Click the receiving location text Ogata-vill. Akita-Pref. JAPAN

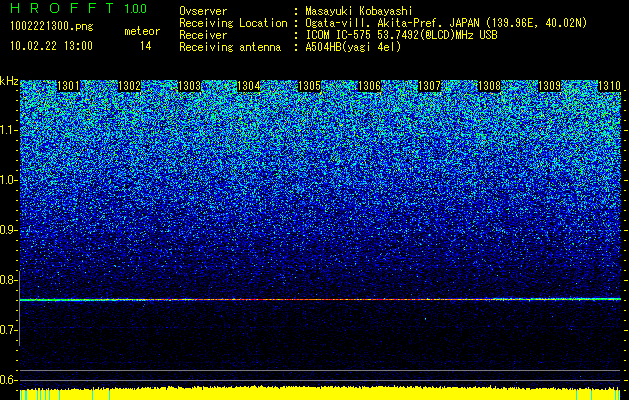click(x=394, y=23)
